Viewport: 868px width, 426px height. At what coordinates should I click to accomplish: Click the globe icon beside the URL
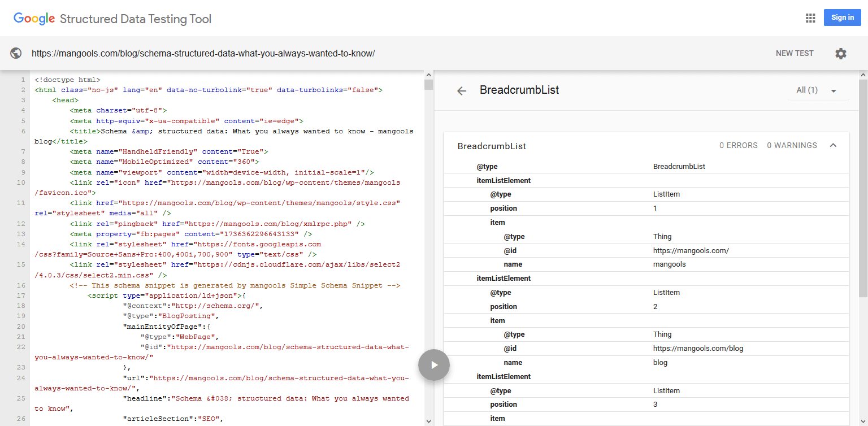16,53
